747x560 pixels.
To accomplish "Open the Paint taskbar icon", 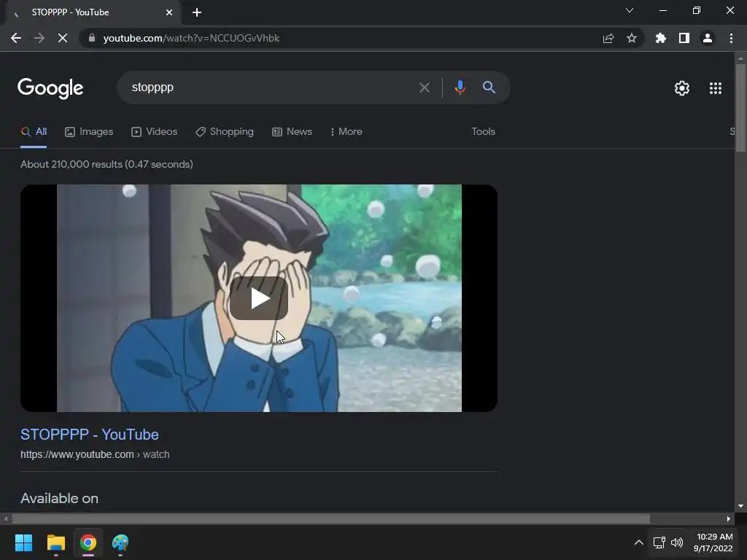I will point(120,542).
